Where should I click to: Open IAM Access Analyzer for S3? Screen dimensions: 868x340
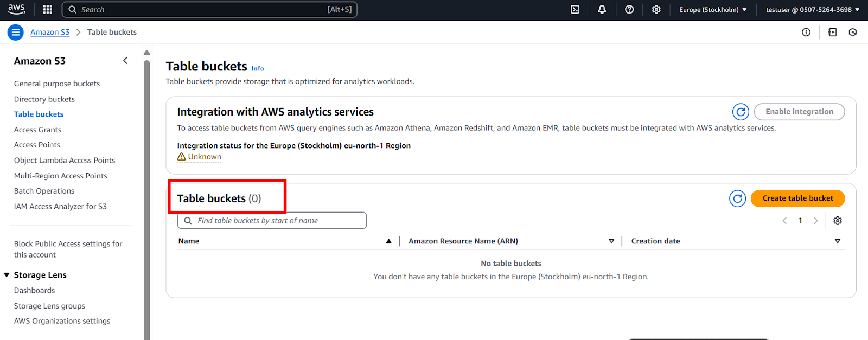60,207
